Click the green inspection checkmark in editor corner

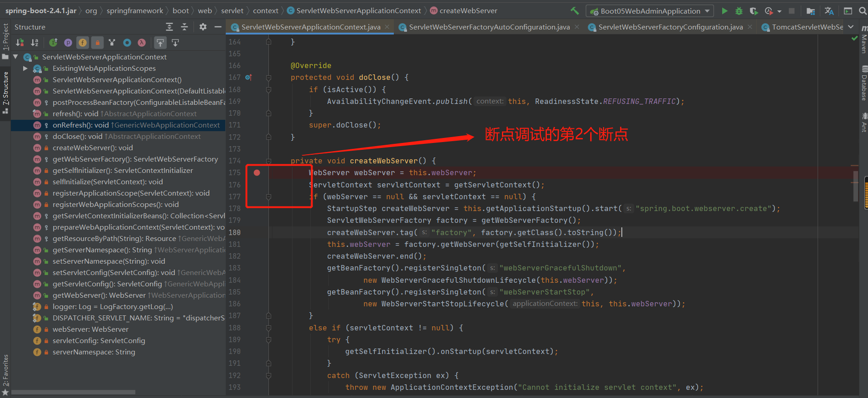click(x=854, y=39)
